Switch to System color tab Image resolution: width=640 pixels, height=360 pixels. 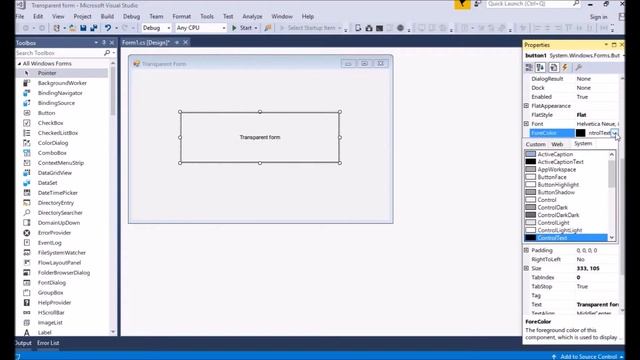coord(583,144)
